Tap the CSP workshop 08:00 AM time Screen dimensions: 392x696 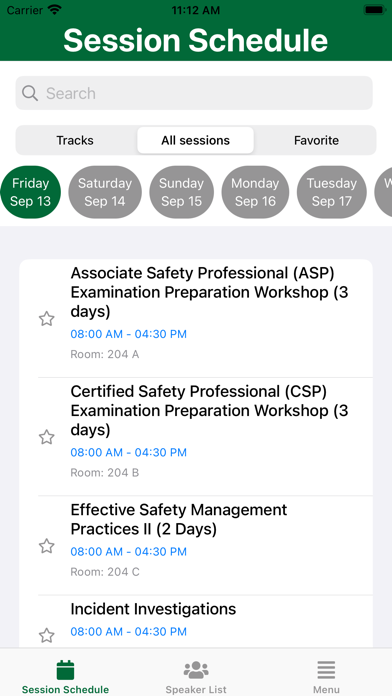(129, 453)
